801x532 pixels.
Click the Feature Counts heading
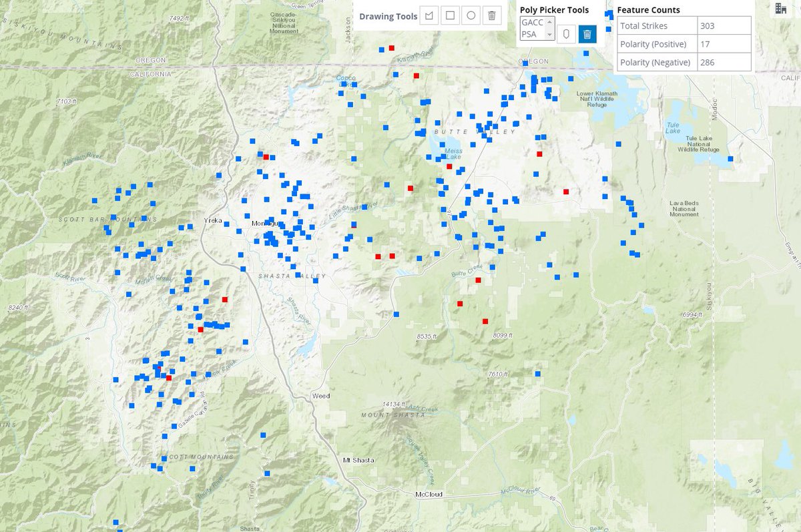pos(649,10)
